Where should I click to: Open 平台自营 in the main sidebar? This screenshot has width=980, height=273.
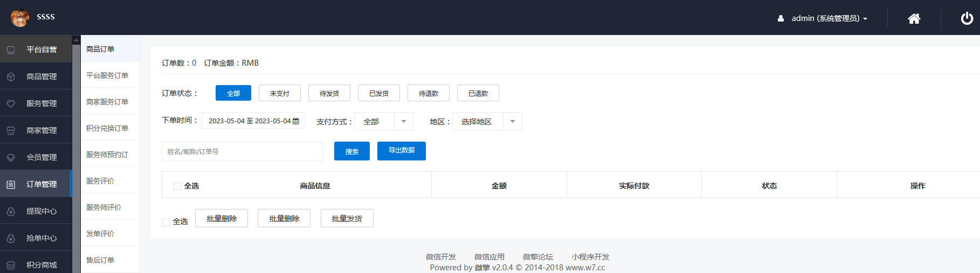click(36, 49)
